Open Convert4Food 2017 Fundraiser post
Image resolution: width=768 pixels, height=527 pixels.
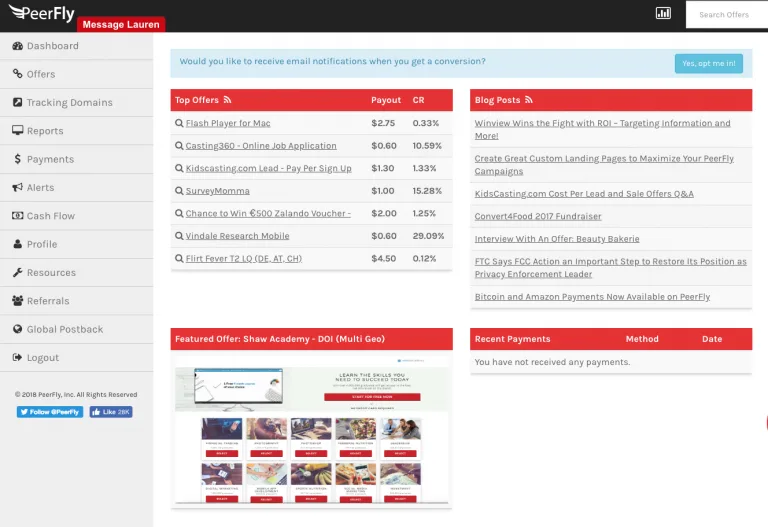click(538, 216)
